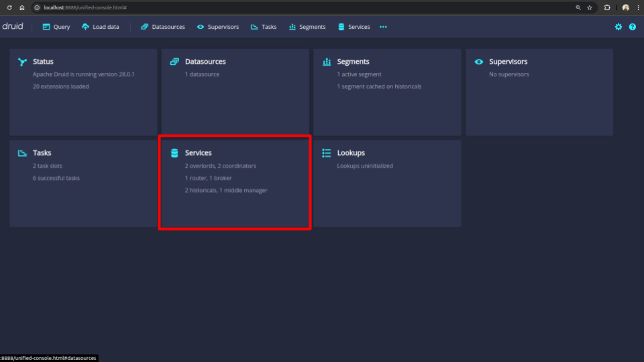Switch to Supervisors in navigation bar

[218, 27]
